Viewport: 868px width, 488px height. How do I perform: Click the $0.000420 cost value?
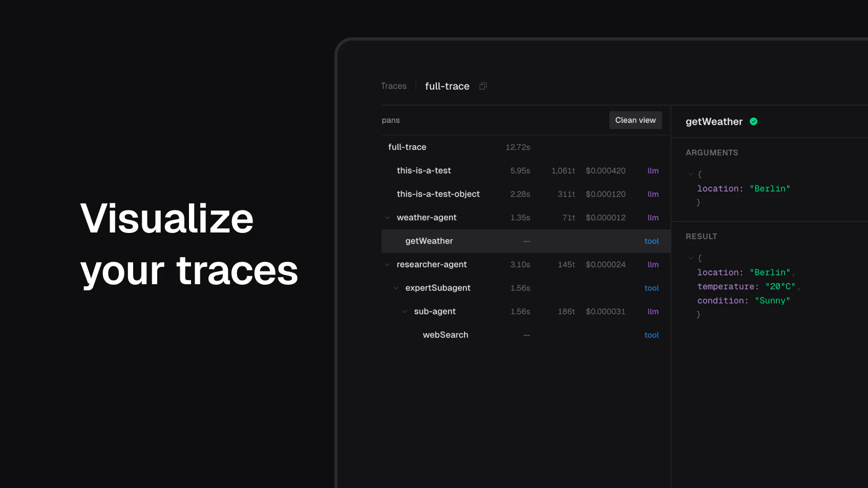606,171
